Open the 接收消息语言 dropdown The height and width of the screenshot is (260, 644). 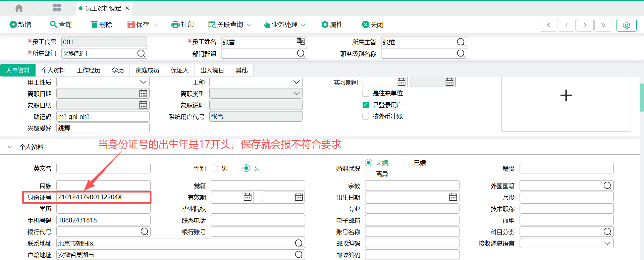(607, 243)
